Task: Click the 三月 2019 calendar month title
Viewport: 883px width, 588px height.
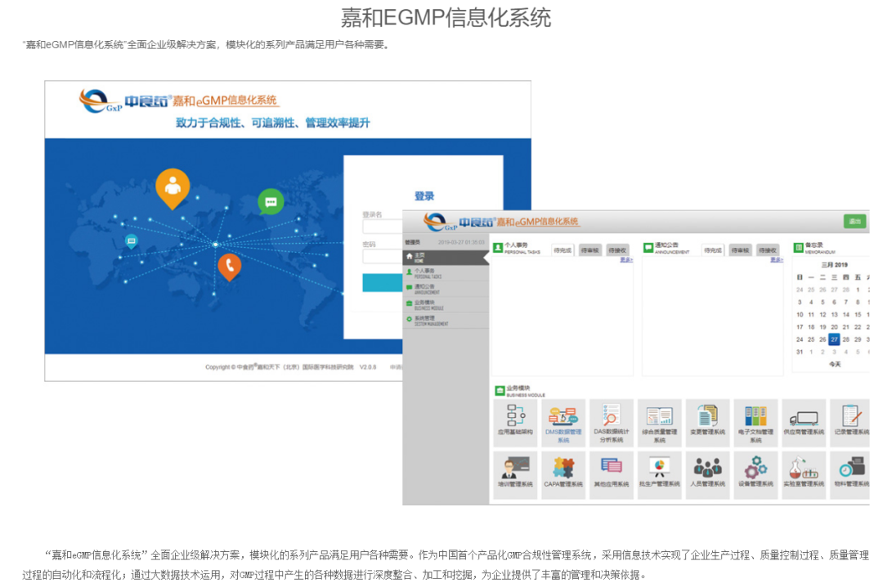Action: [834, 265]
